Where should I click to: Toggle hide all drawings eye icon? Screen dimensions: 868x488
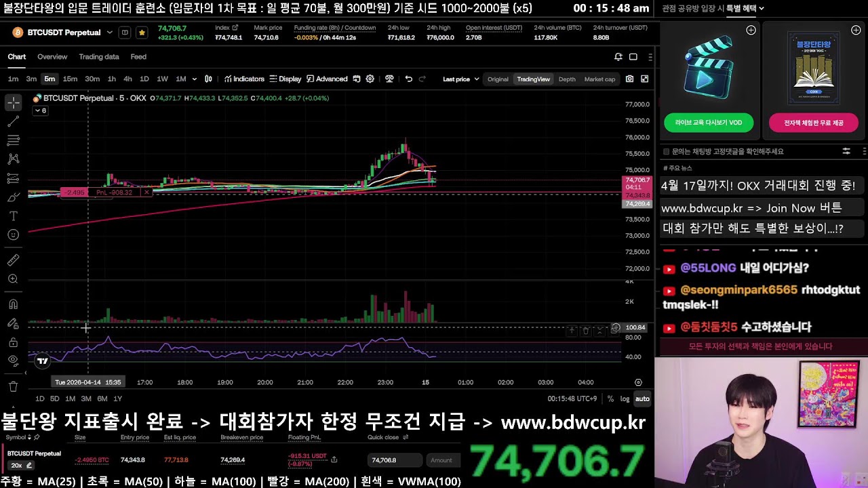tap(13, 361)
